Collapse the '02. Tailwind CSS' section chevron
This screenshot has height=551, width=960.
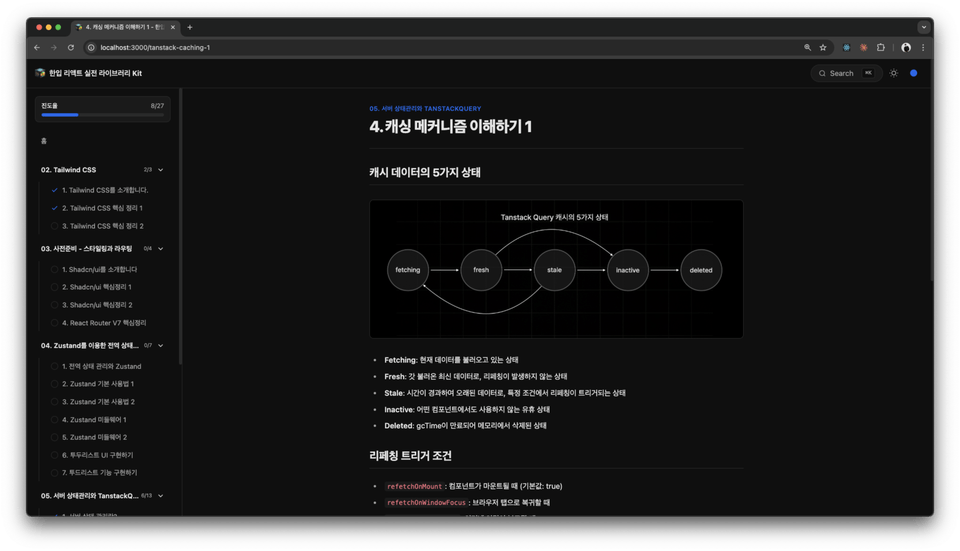[x=160, y=170]
